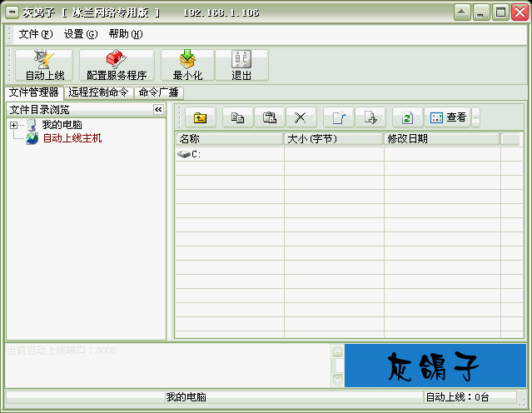The height and width of the screenshot is (413, 532).
Task: Sort by the 名称 column header
Action: [229, 139]
